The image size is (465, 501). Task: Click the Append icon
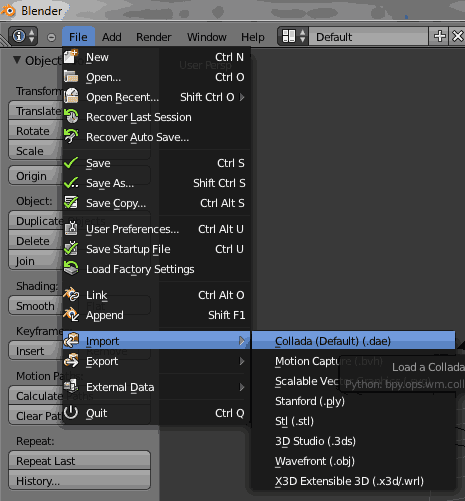(71, 314)
